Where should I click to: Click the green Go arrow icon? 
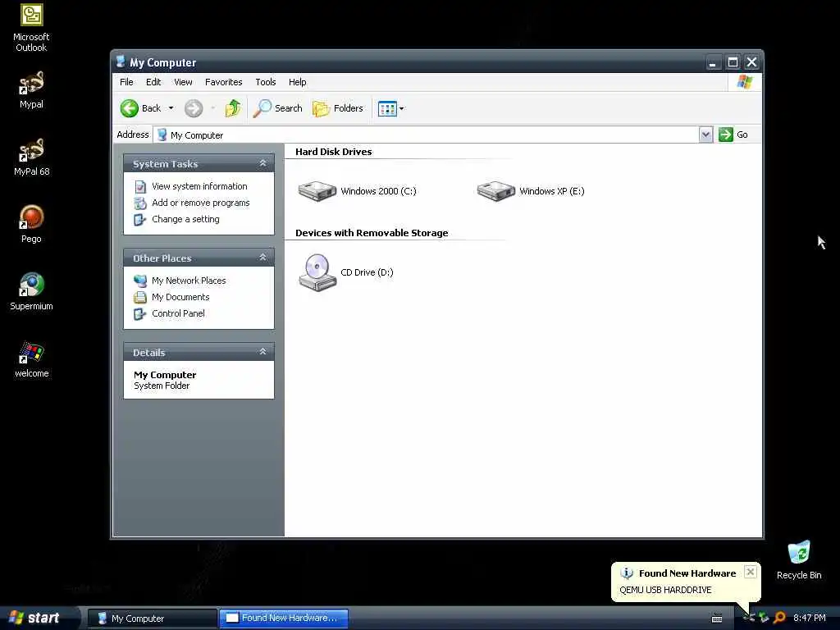(726, 135)
